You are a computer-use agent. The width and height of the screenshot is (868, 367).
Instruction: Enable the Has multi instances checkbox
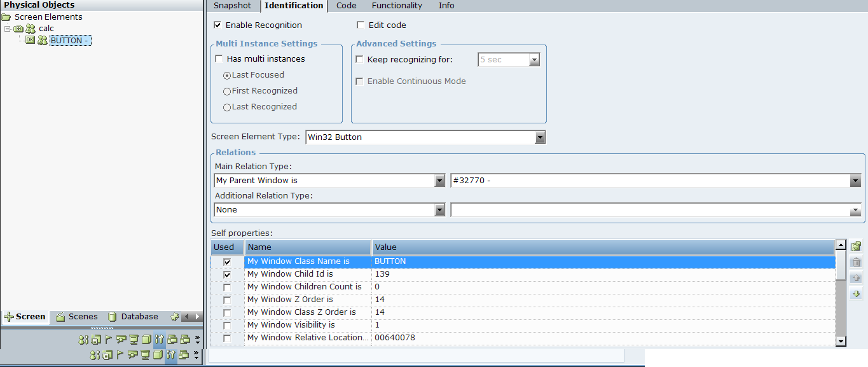pos(219,59)
